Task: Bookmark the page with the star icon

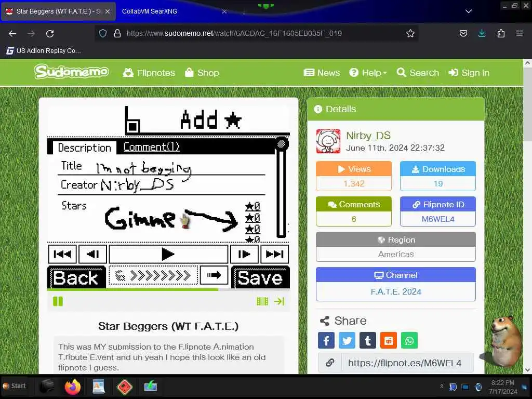Action: pyautogui.click(x=410, y=33)
